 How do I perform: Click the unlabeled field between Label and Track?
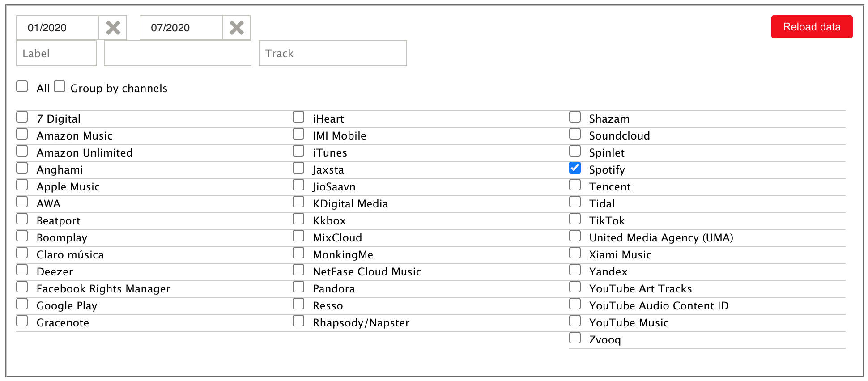178,53
